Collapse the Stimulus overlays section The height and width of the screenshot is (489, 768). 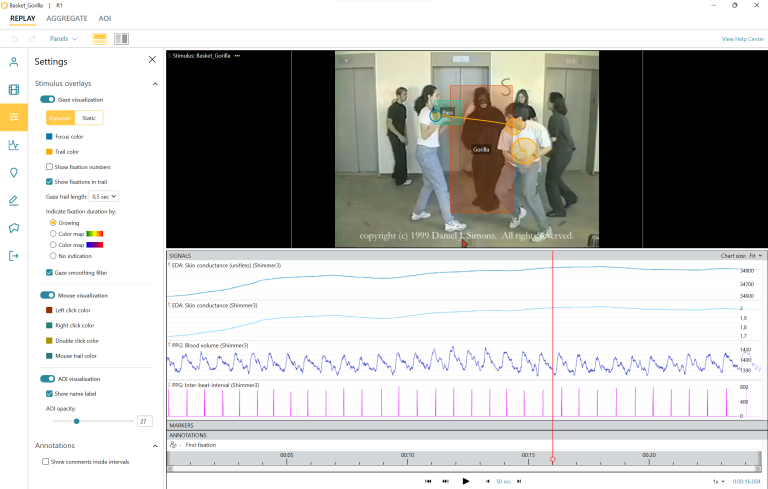click(x=155, y=84)
